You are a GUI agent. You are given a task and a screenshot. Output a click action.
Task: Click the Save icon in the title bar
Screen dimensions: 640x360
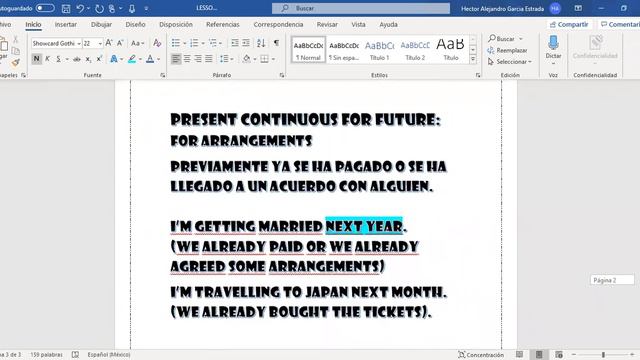(x=66, y=8)
